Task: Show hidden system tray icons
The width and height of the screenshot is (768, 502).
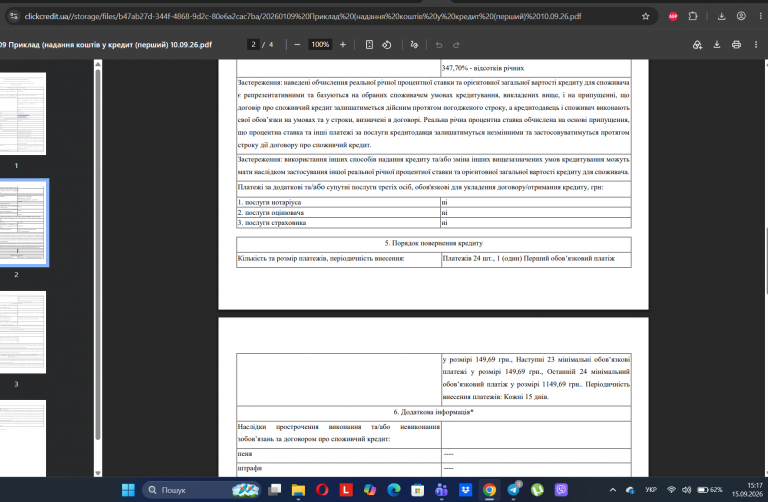Action: tap(613, 490)
